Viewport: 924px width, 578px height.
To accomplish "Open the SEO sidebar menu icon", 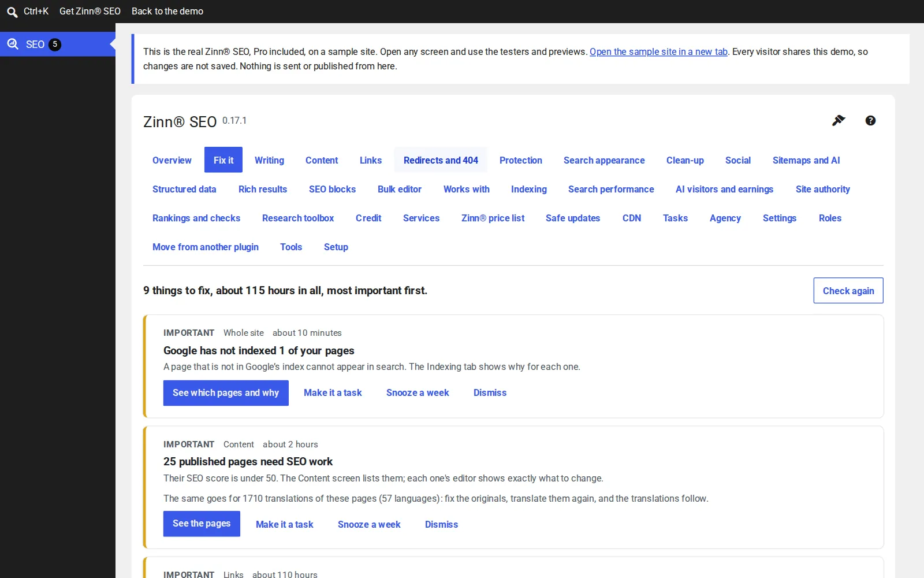I will [x=13, y=44].
